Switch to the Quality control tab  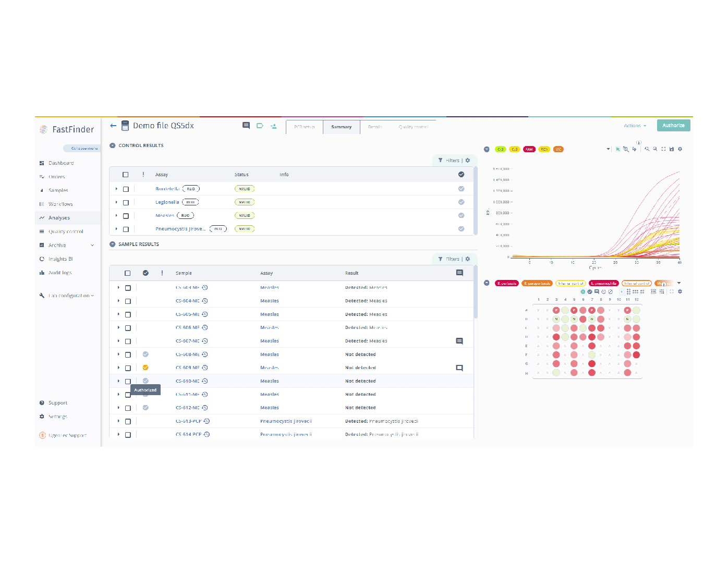(x=413, y=127)
